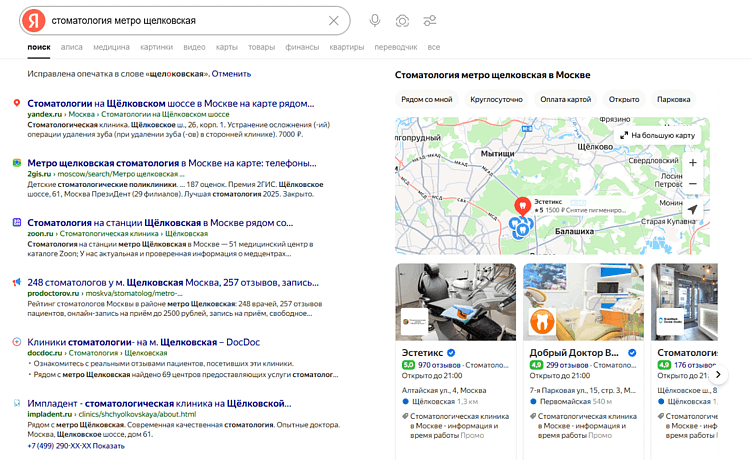Toggle the Круглосуточно filter
751x460 pixels.
pos(496,99)
